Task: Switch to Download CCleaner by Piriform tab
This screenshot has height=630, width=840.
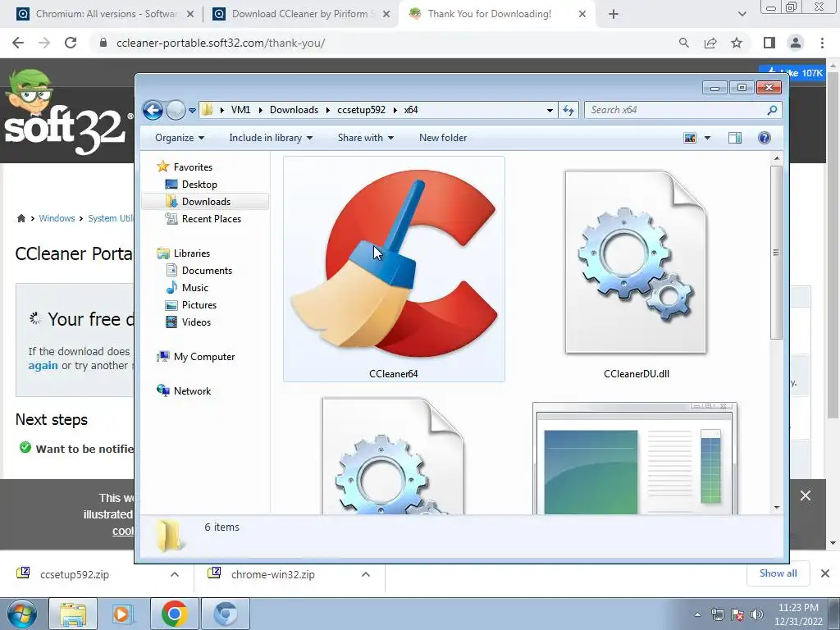Action: [300, 14]
